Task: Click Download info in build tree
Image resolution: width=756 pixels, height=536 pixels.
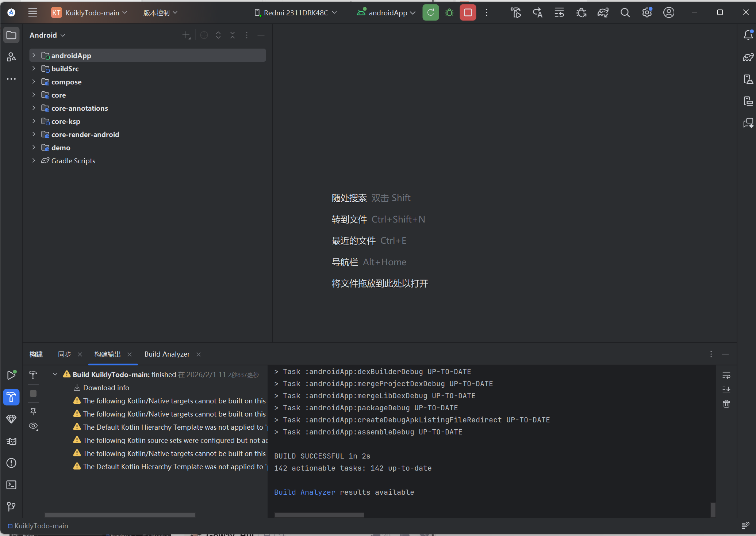Action: pos(106,388)
